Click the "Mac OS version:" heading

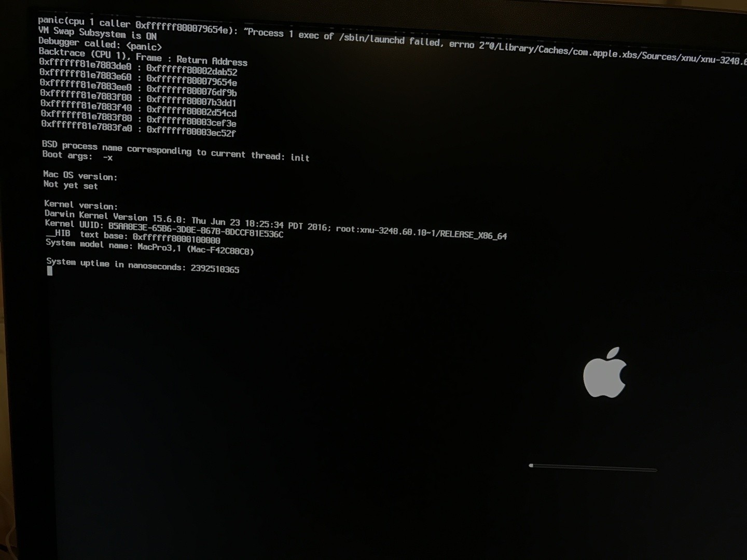point(80,175)
